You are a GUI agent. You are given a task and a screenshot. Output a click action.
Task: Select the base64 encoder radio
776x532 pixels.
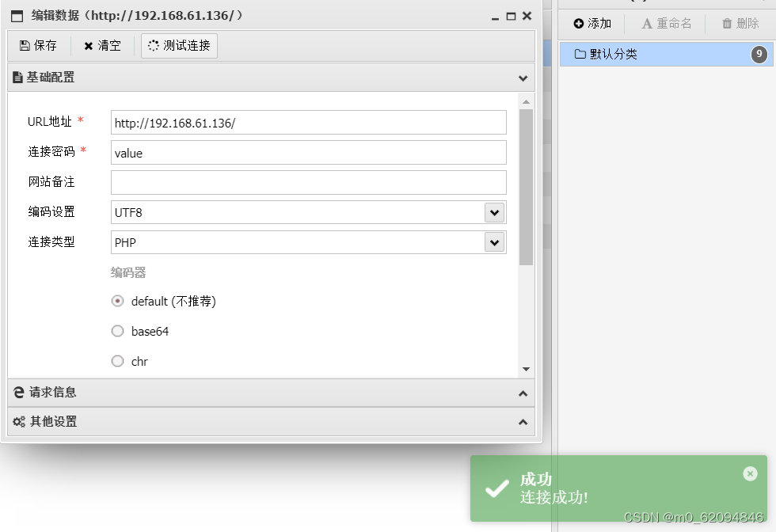pos(117,331)
